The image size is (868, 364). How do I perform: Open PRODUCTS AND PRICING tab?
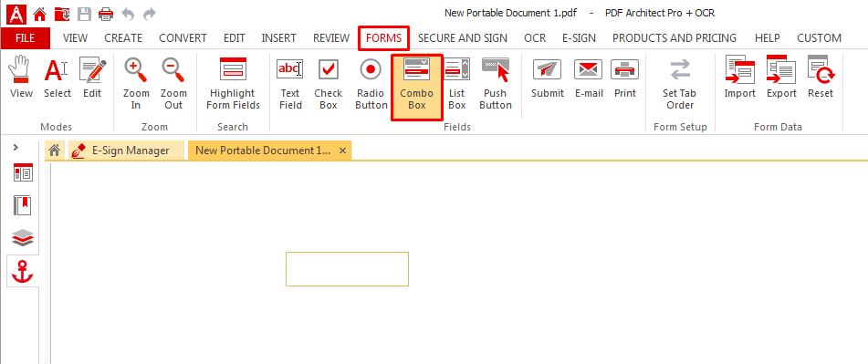(x=675, y=38)
